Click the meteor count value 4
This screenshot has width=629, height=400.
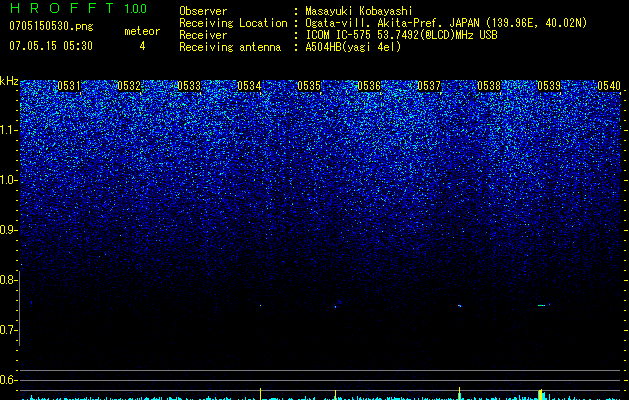tap(142, 46)
